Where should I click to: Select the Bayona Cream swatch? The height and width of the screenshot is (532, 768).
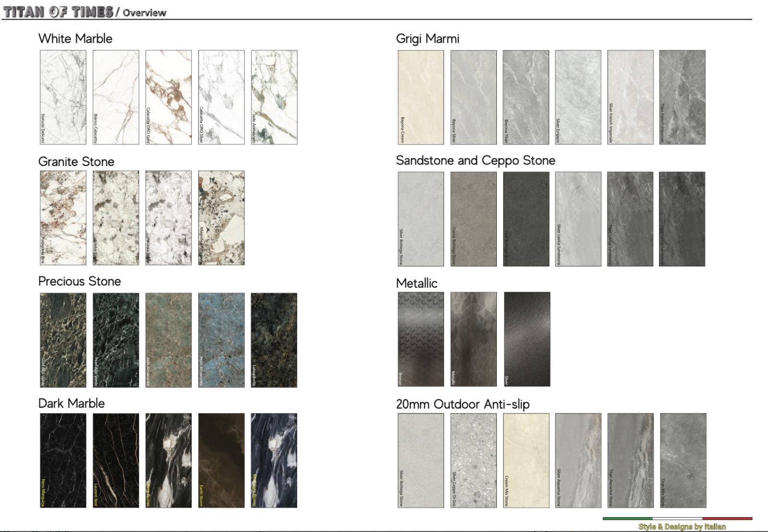pos(421,97)
